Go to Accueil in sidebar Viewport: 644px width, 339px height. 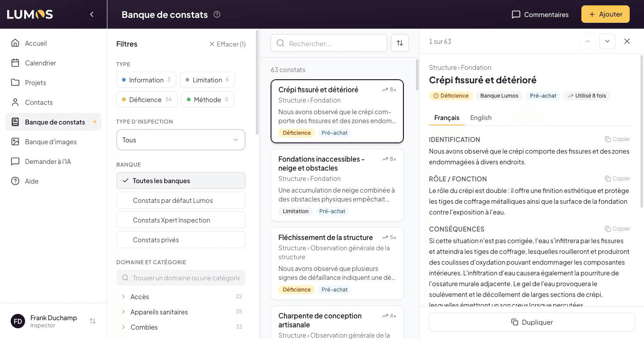(x=53, y=43)
